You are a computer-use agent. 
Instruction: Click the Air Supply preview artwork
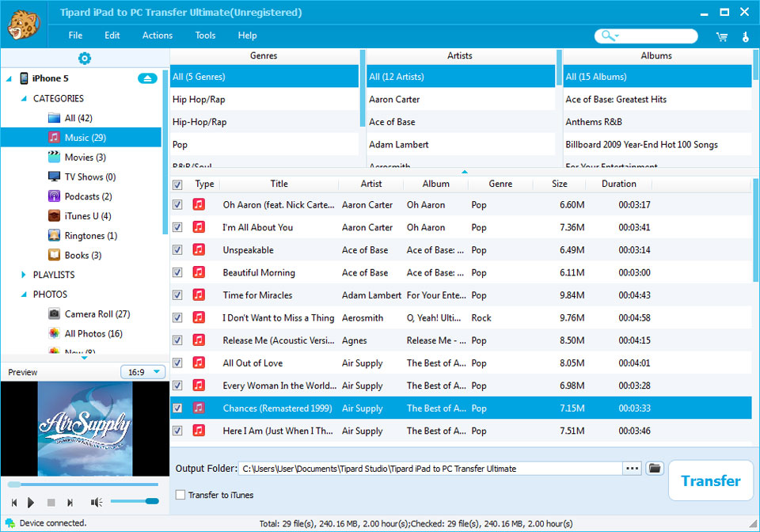85,428
